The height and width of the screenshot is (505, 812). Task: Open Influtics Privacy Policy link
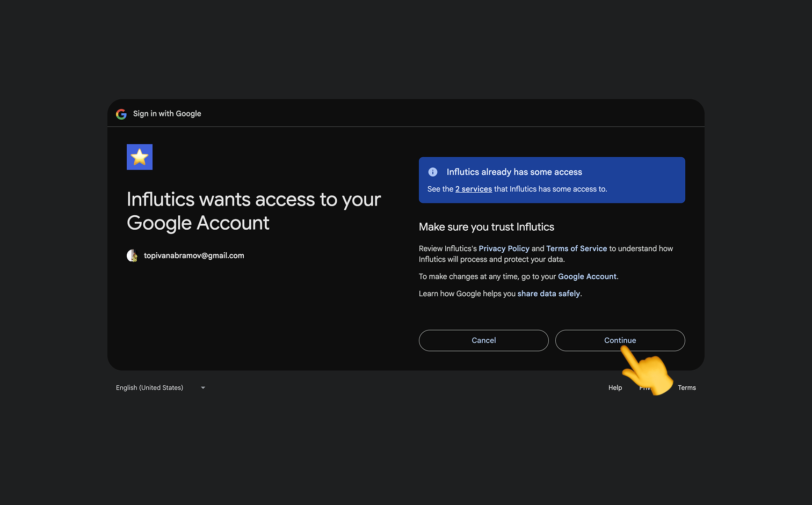504,249
